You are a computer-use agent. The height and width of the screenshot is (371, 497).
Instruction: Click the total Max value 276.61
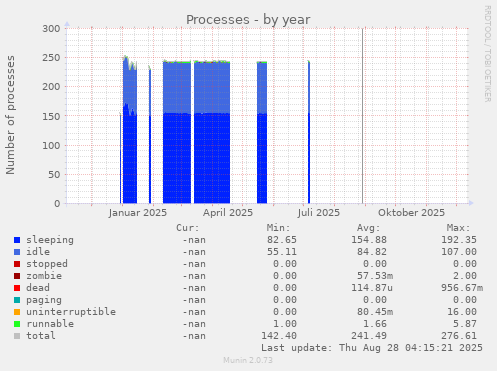(459, 336)
